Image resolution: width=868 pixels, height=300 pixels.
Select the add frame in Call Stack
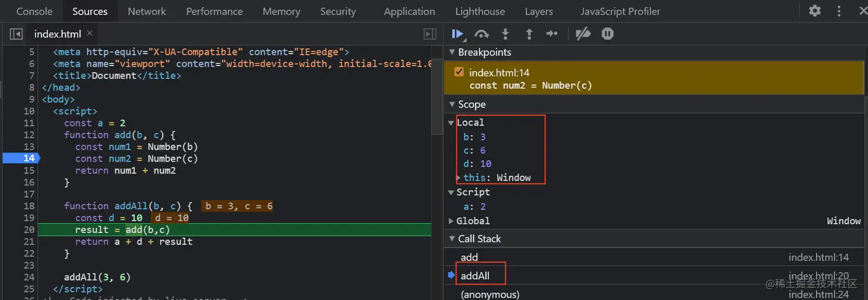coord(469,257)
